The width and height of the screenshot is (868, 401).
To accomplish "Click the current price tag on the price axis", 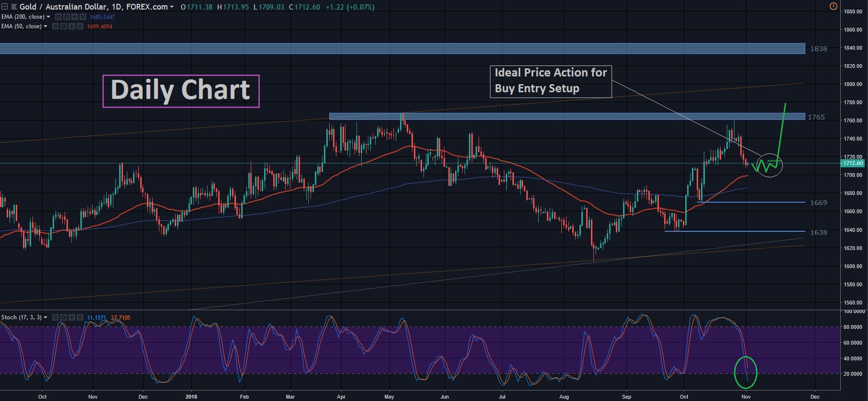I will pos(853,163).
